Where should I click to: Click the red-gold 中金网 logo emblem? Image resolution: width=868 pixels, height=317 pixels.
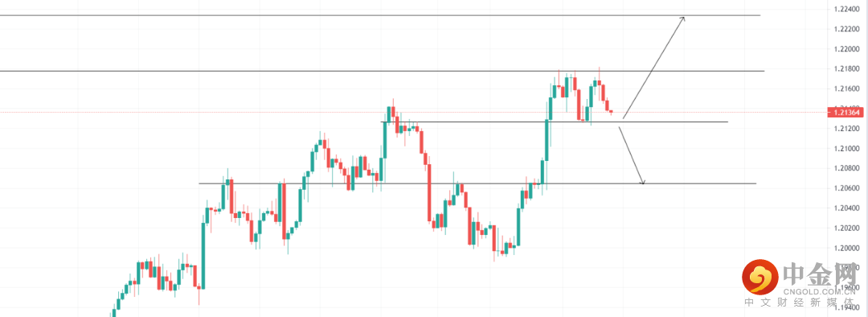tap(760, 277)
